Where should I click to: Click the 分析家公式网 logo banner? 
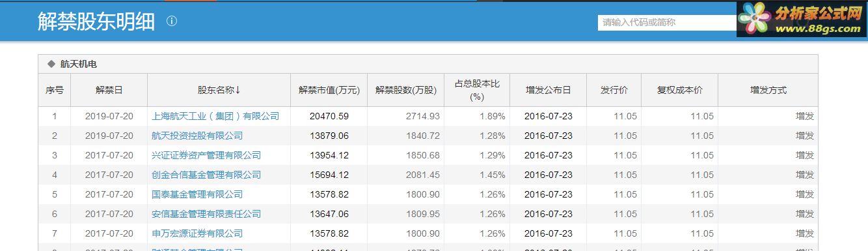point(802,19)
